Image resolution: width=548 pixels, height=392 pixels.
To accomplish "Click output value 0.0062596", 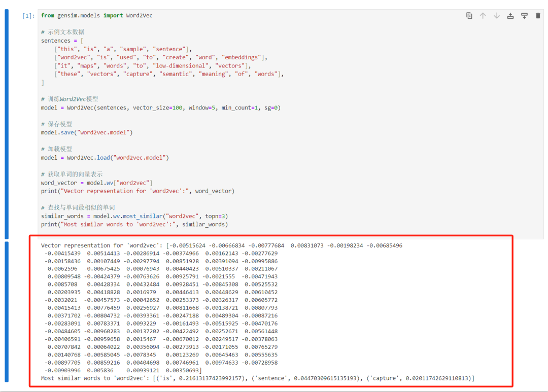I will pyautogui.click(x=62, y=269).
